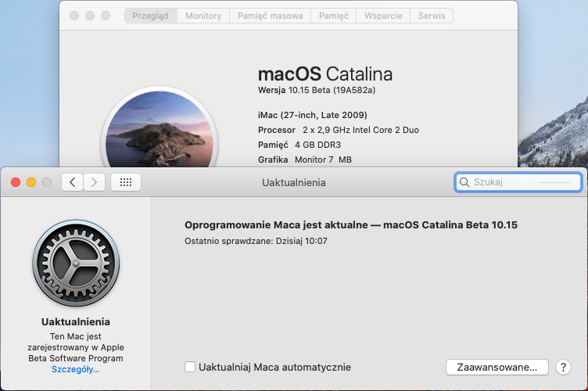
Task: Switch to the Przegląd tab
Action: tap(150, 16)
